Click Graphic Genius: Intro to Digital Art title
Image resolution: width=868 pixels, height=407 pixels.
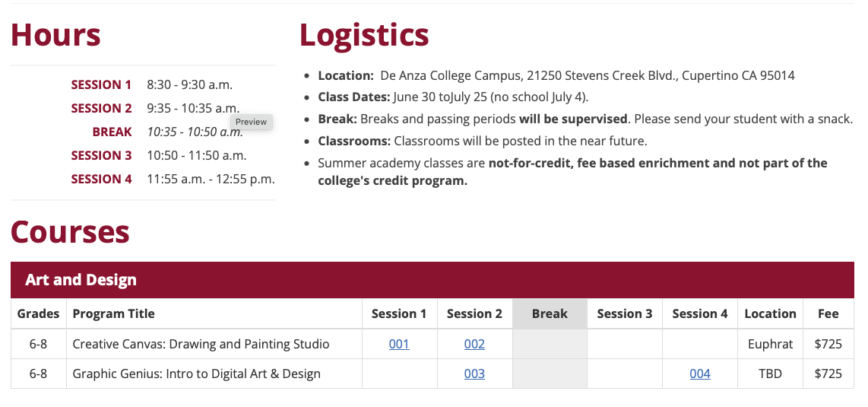196,374
